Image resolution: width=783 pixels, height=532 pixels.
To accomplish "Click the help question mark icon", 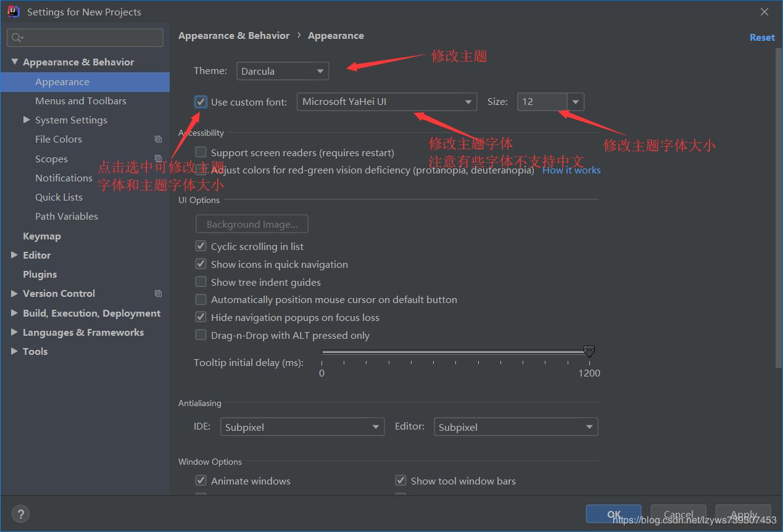I will click(20, 513).
